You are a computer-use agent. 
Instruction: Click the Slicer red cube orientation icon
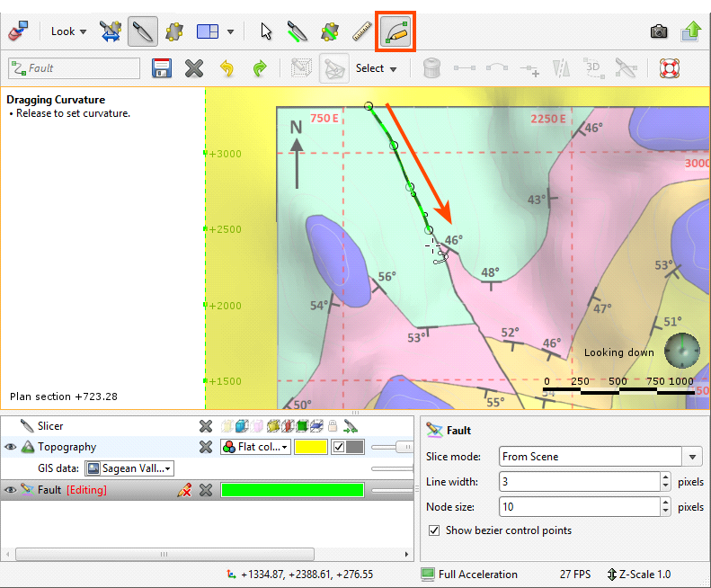pyautogui.click(x=288, y=426)
